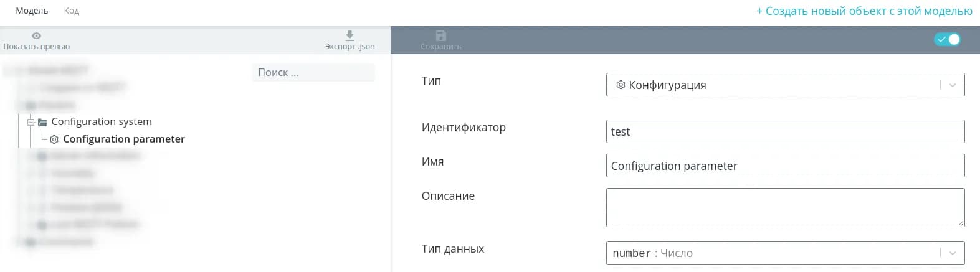Click the gear icon in Тип field
Screen dimensions: 980x272
click(x=621, y=85)
